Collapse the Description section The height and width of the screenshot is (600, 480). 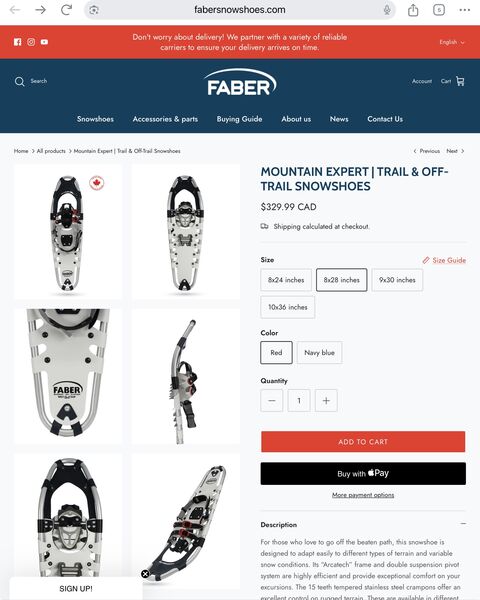click(x=463, y=524)
